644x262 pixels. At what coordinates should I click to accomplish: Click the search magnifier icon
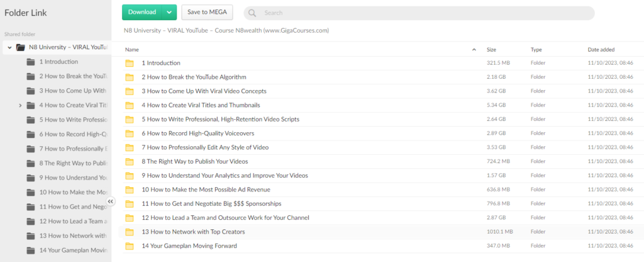tap(252, 13)
